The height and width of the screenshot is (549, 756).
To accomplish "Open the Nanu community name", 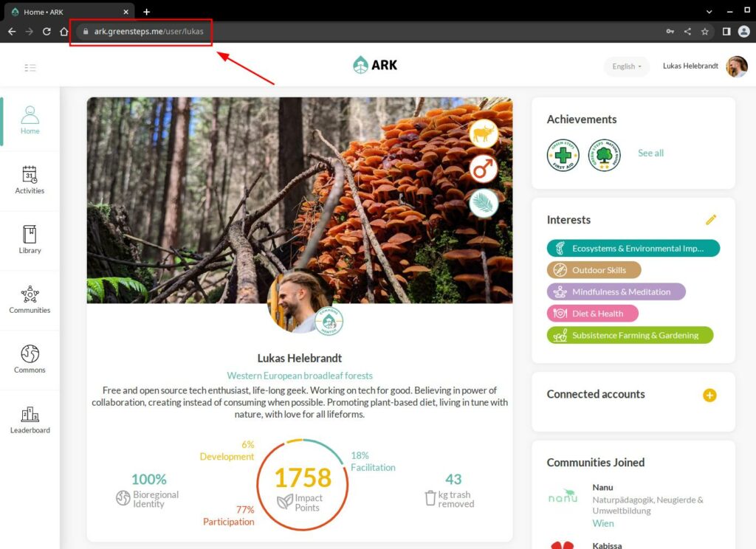I will 602,487.
